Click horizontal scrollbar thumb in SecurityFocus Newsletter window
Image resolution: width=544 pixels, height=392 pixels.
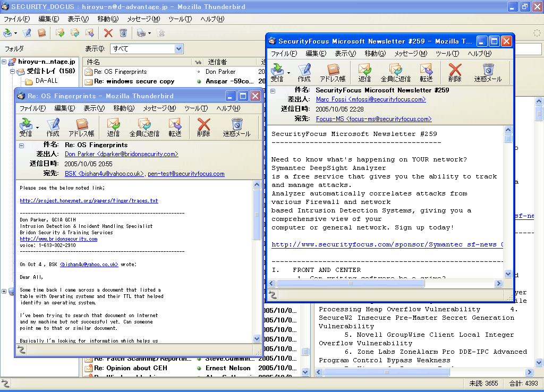[x=351, y=284]
